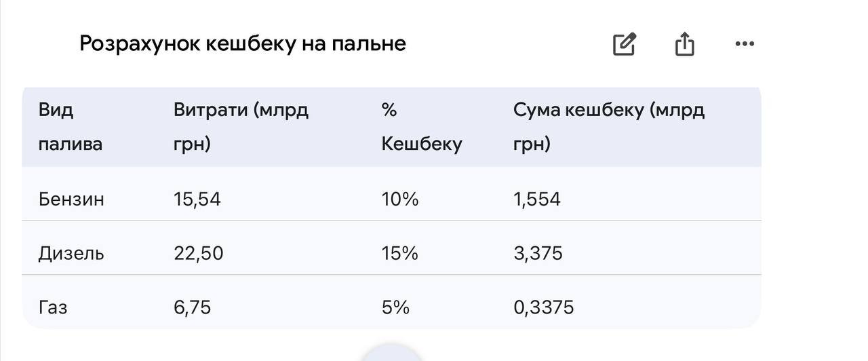Click the 5% cashback cell
This screenshot has width=868, height=361.
click(395, 307)
